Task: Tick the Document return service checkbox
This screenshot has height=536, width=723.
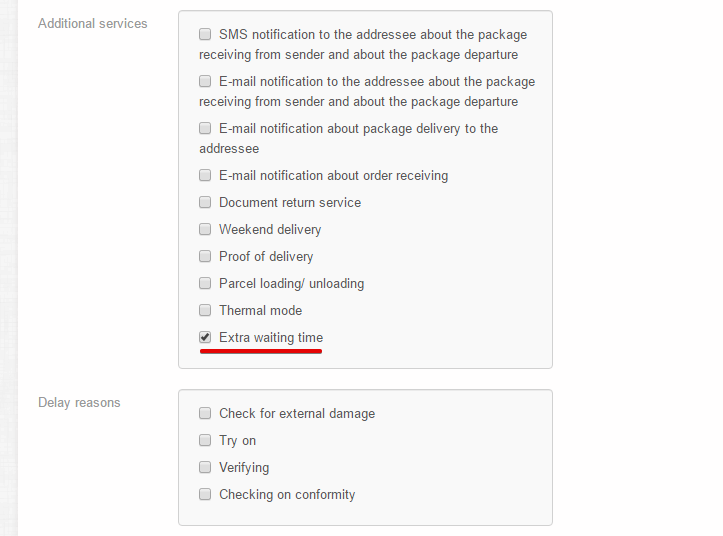Action: tap(205, 202)
